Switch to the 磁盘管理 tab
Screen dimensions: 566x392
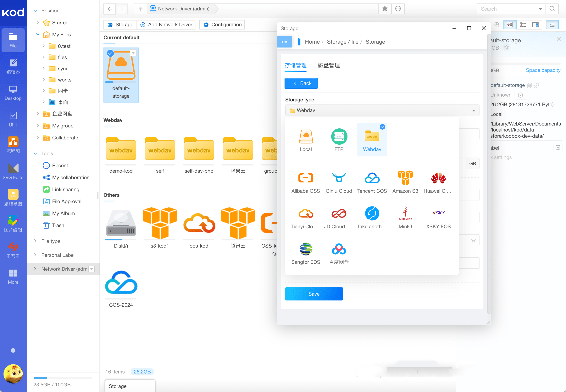pyautogui.click(x=329, y=65)
